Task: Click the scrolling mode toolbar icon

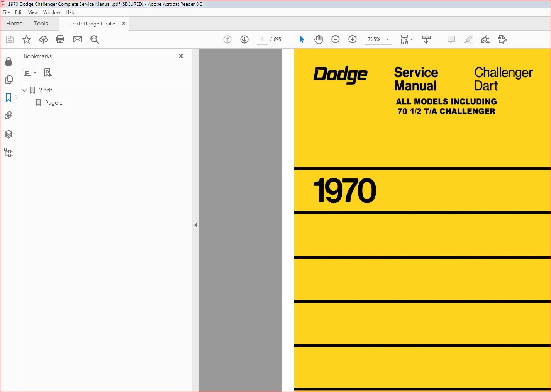Action: tap(426, 39)
